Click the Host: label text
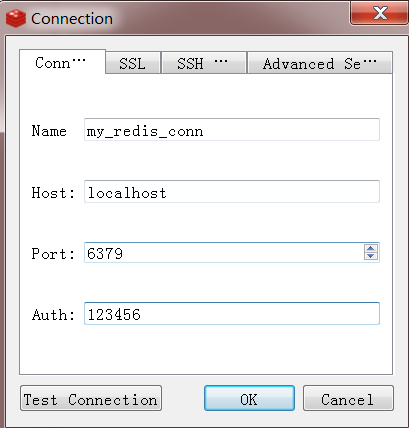Screen dimensions: 409x428 53,193
